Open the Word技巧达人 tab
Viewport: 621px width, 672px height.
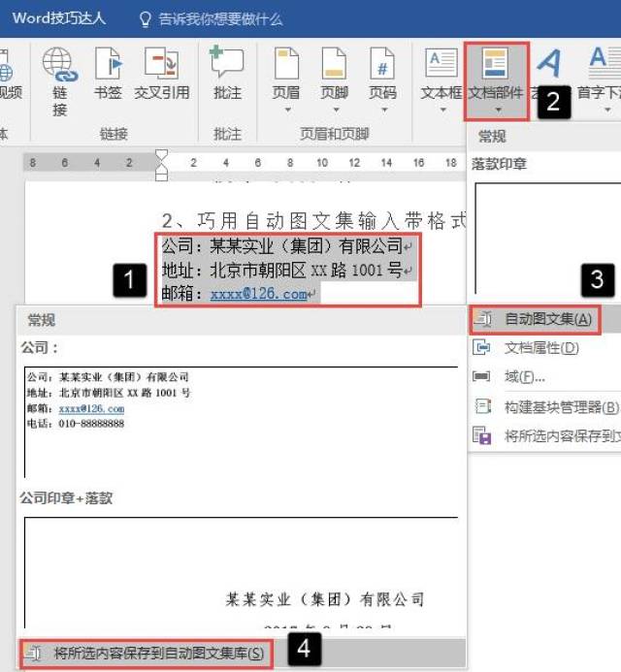[59, 18]
